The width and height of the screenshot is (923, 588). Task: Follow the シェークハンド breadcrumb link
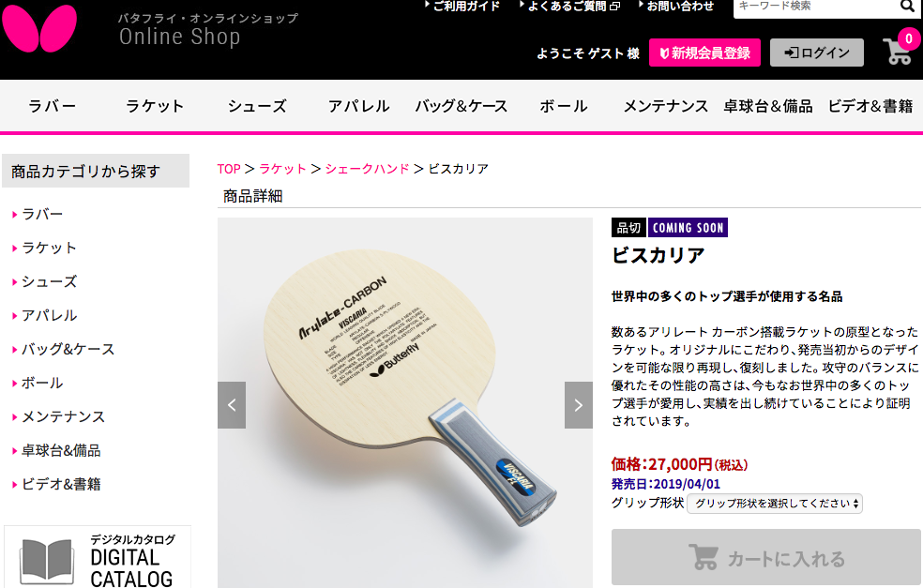coord(368,169)
